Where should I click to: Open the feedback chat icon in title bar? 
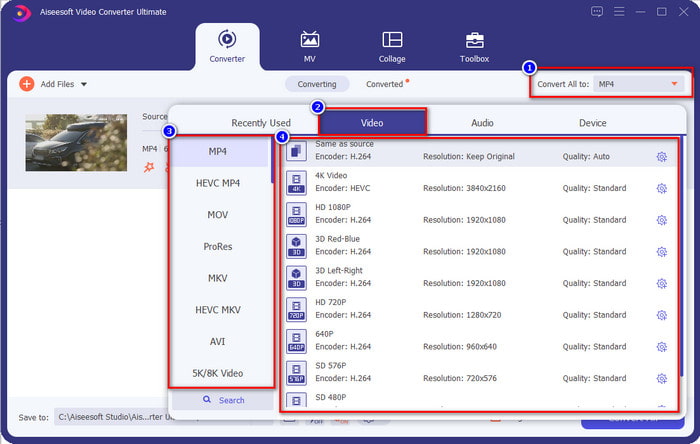pos(597,12)
